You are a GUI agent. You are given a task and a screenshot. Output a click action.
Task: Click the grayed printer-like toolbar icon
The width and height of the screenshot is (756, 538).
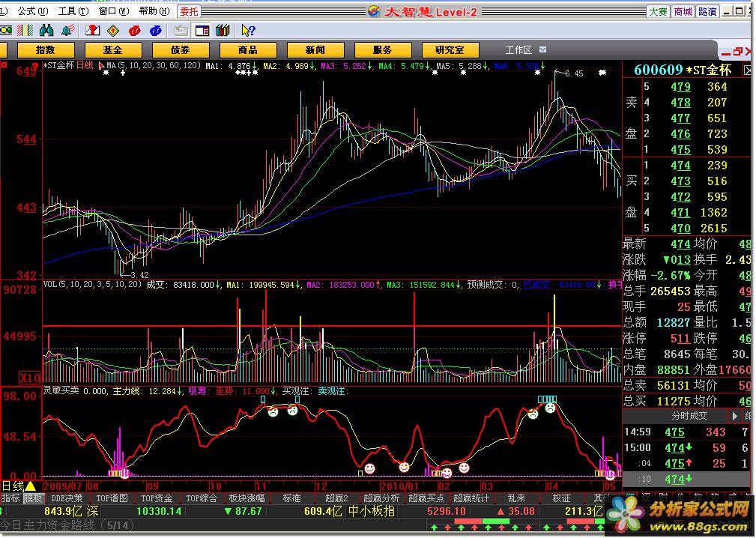click(x=181, y=31)
